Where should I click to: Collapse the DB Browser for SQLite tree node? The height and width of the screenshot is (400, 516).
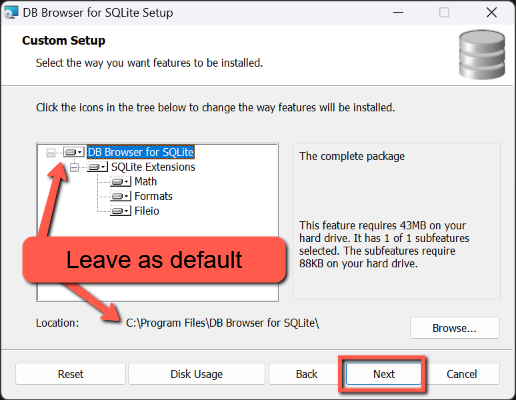point(51,153)
